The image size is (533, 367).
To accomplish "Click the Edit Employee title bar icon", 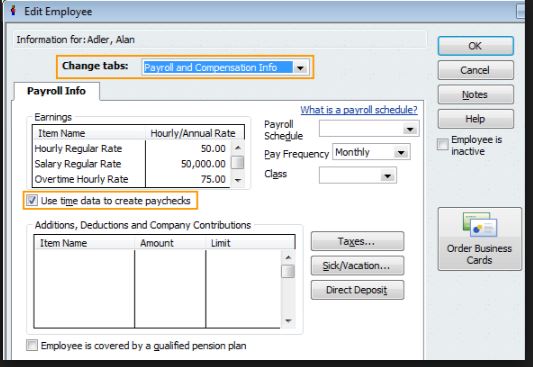I will (13, 11).
